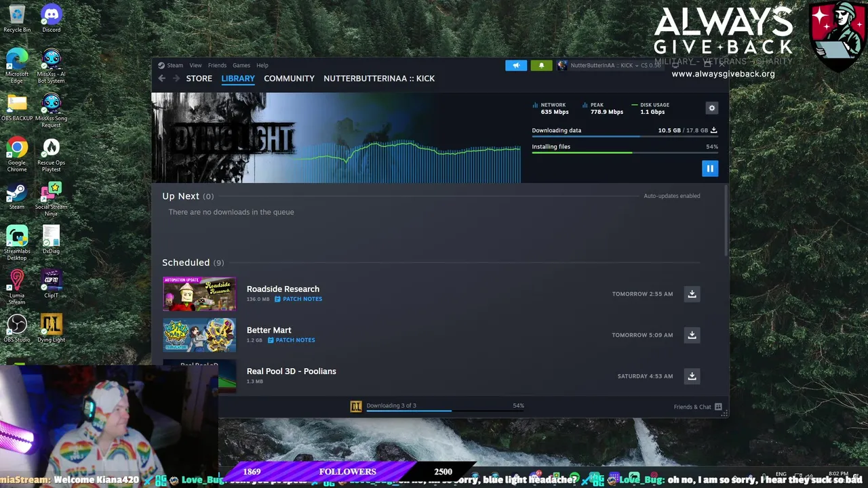Screen dimensions: 868x488
Task: Click Better Mart thumbnail
Action: [x=199, y=335]
